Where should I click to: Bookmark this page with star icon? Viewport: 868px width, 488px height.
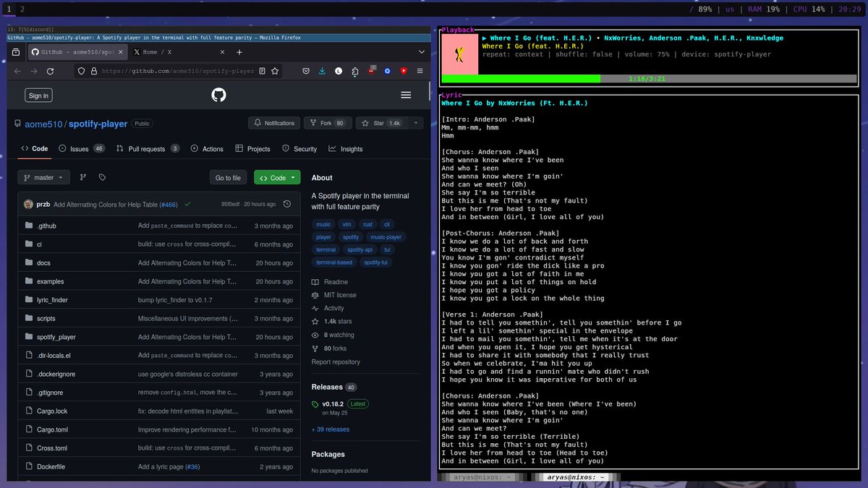point(276,71)
